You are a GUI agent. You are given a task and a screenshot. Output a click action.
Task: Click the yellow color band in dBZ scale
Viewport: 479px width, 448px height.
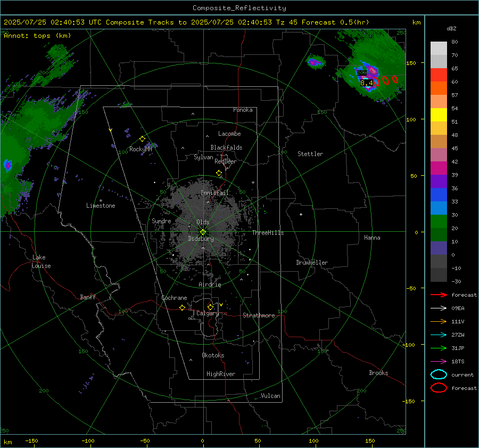[x=439, y=115]
